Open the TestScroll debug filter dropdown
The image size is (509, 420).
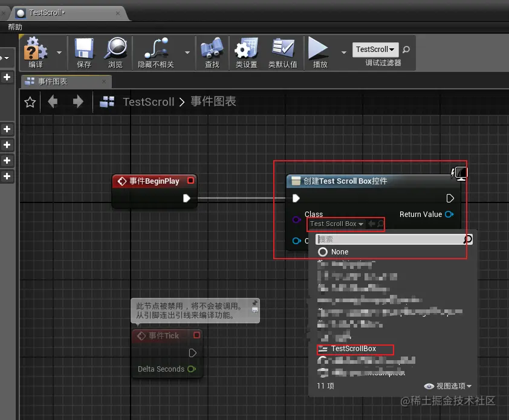[x=375, y=50]
